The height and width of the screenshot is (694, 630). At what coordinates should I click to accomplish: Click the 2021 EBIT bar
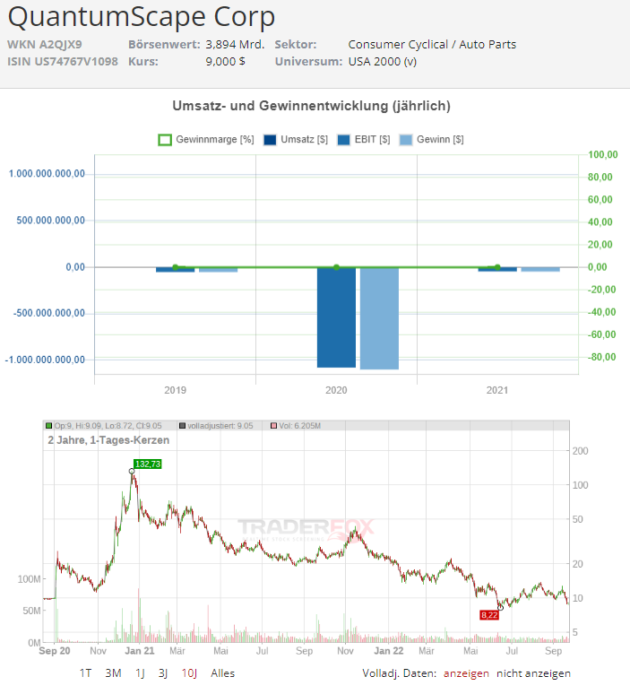pyautogui.click(x=498, y=269)
